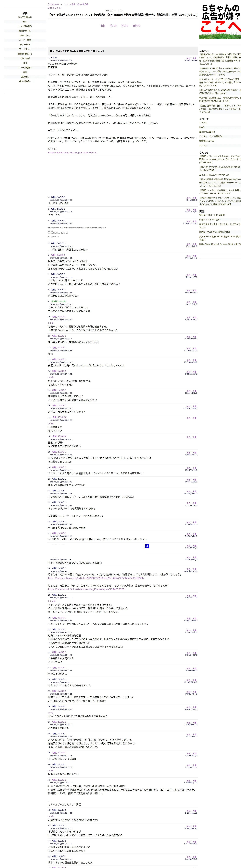Open なんでも実況G board in sidebar
This screenshot has width=241, height=868.
point(25,17)
